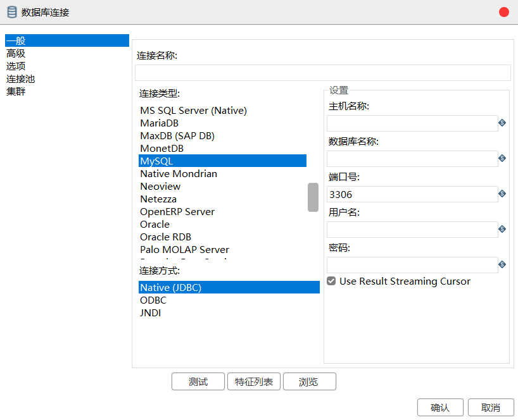The width and height of the screenshot is (518, 420).
Task: Select MonetDB connection type
Action: point(223,149)
